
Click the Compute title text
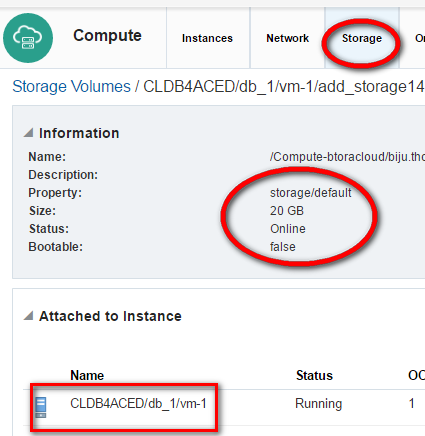point(107,35)
